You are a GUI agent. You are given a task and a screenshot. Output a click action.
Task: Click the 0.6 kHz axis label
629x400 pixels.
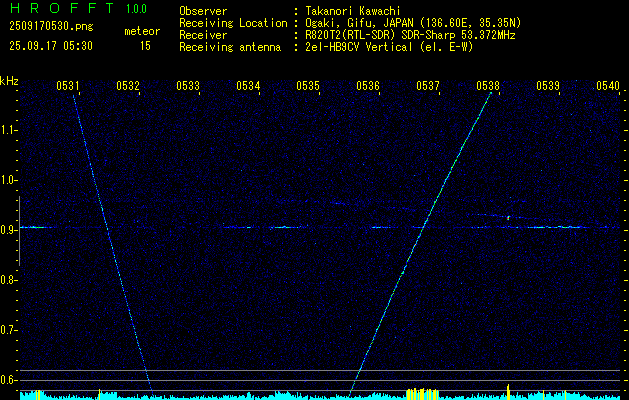pos(8,380)
